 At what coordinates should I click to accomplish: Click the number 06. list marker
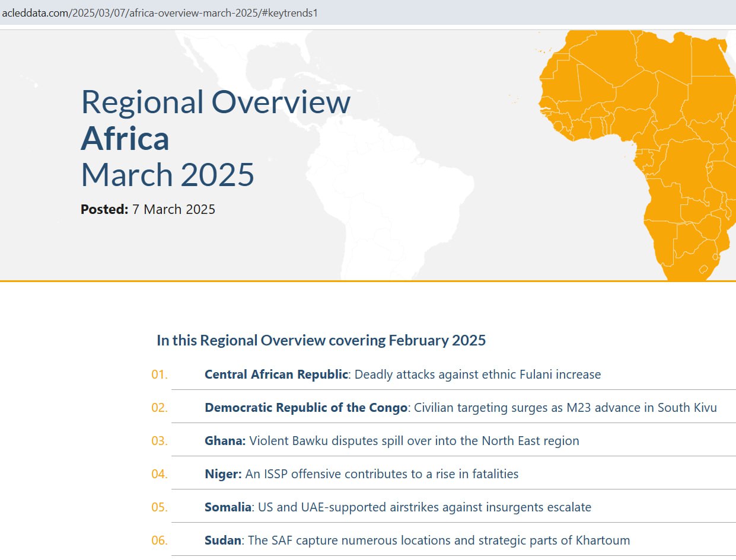[x=160, y=540]
